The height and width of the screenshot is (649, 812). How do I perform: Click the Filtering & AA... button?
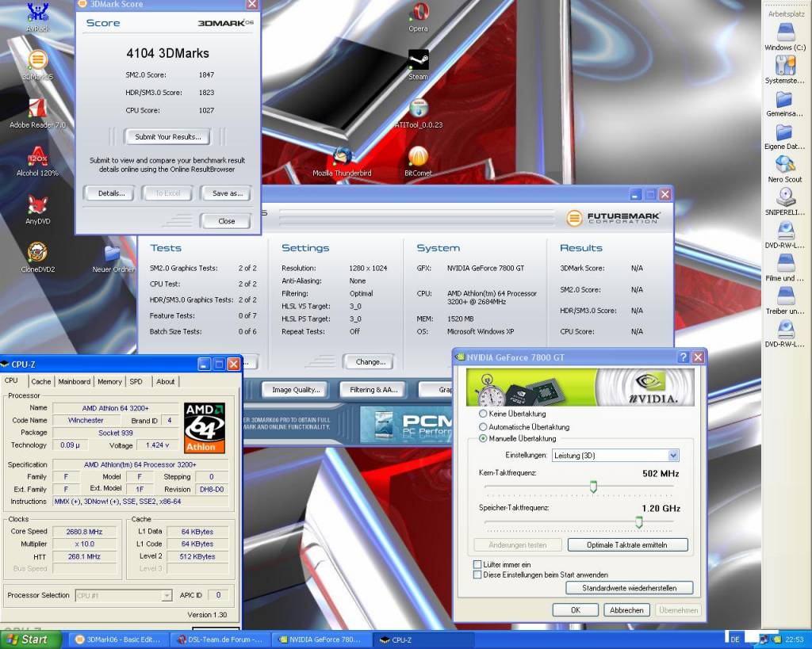373,390
